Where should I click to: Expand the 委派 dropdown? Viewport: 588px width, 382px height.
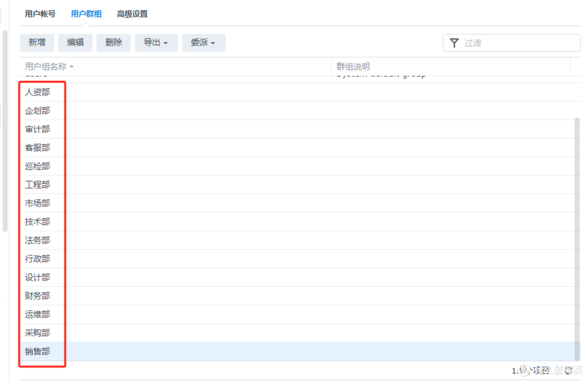tap(204, 43)
